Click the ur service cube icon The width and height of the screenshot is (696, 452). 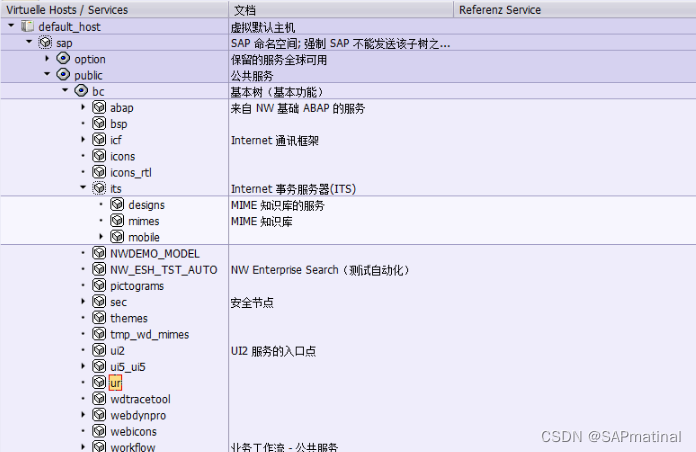(x=99, y=382)
